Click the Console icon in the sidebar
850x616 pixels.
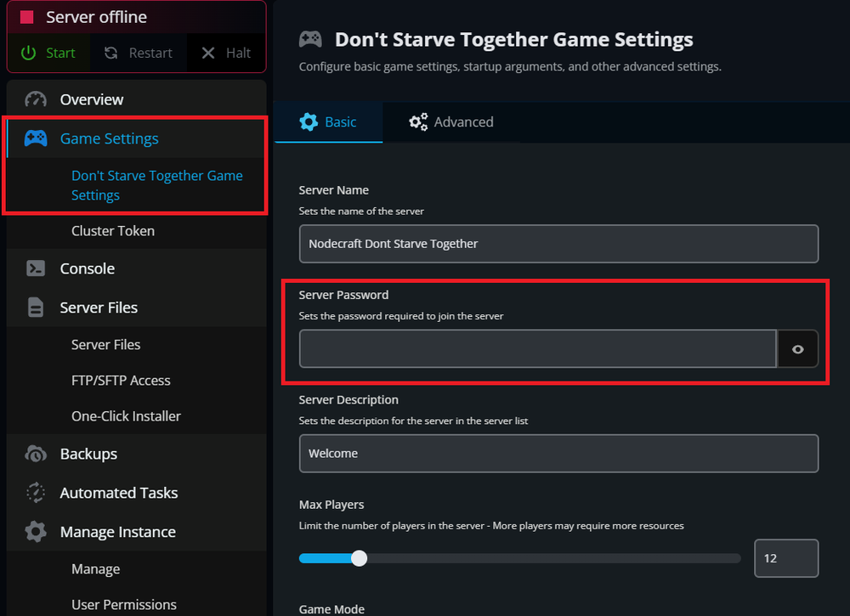coord(34,268)
